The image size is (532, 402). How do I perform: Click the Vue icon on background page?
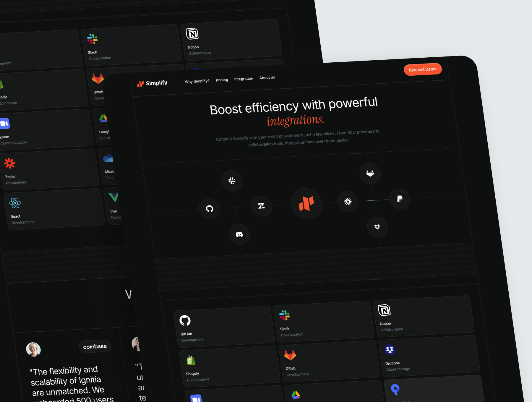(113, 197)
